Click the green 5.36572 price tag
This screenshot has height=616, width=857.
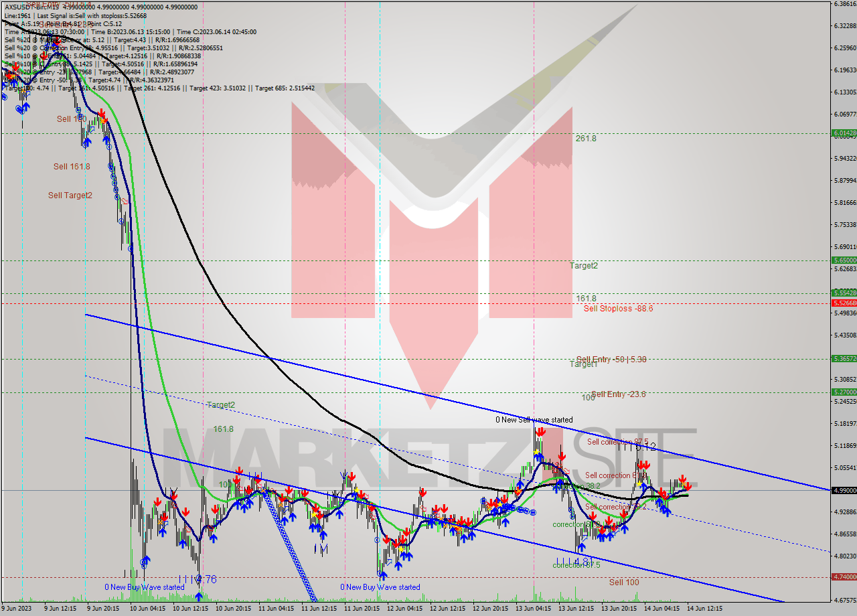coord(844,359)
